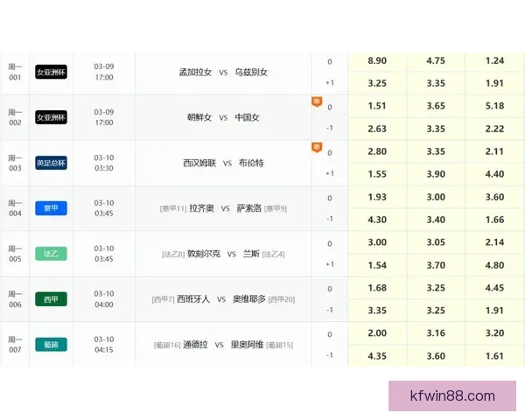The width and height of the screenshot is (525, 420).
Task: Select the 3.70 handicap draw odds
Action: point(436,265)
